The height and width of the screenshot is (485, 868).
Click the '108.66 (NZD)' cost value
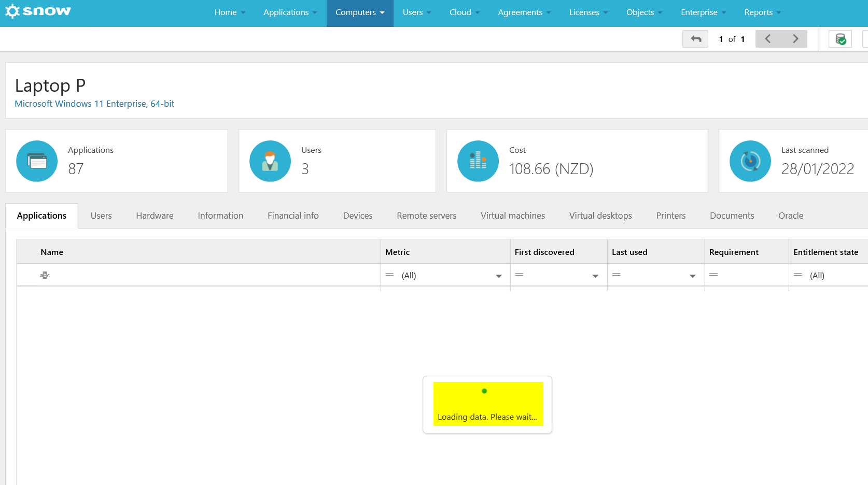551,169
